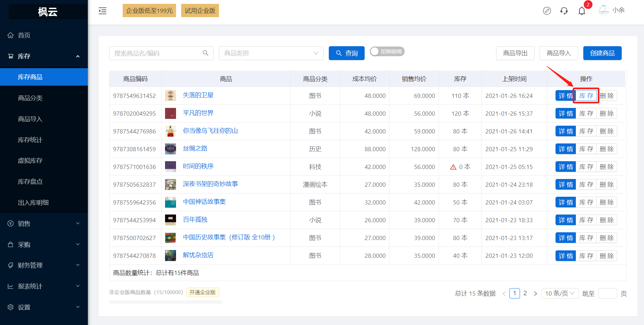Image resolution: width=644 pixels, height=325 pixels.
Task: Click the 商品导出 button
Action: click(515, 53)
